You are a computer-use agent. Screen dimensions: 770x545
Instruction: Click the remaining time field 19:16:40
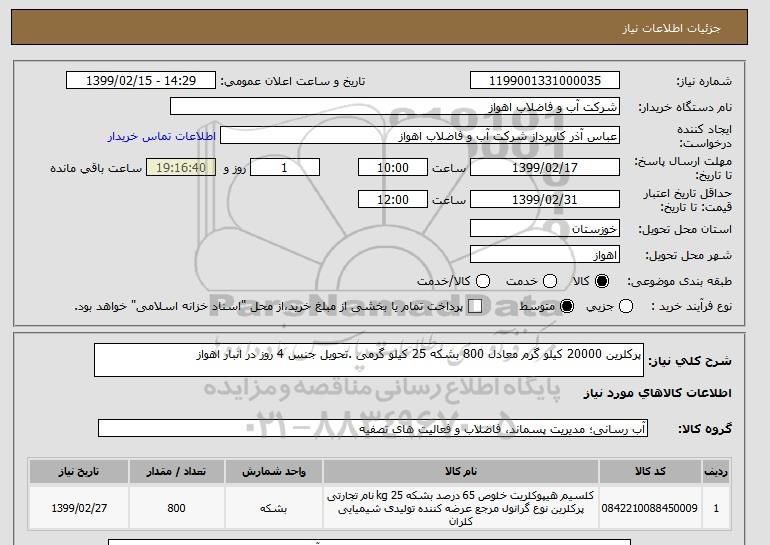[181, 167]
